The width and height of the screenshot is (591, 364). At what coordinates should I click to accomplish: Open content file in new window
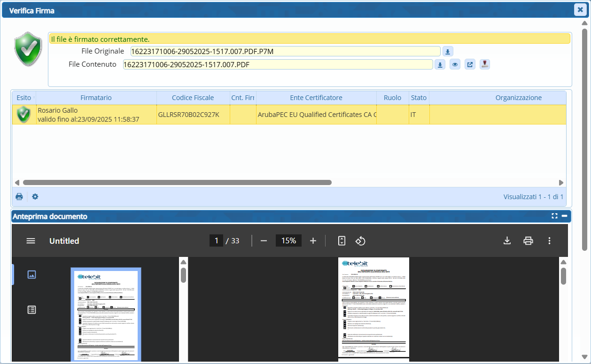click(470, 65)
